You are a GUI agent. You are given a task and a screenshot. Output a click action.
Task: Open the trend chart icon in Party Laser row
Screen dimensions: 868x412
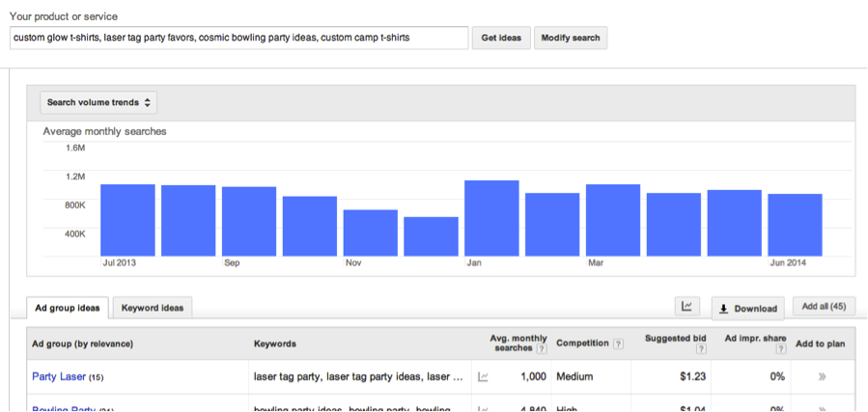click(x=484, y=376)
